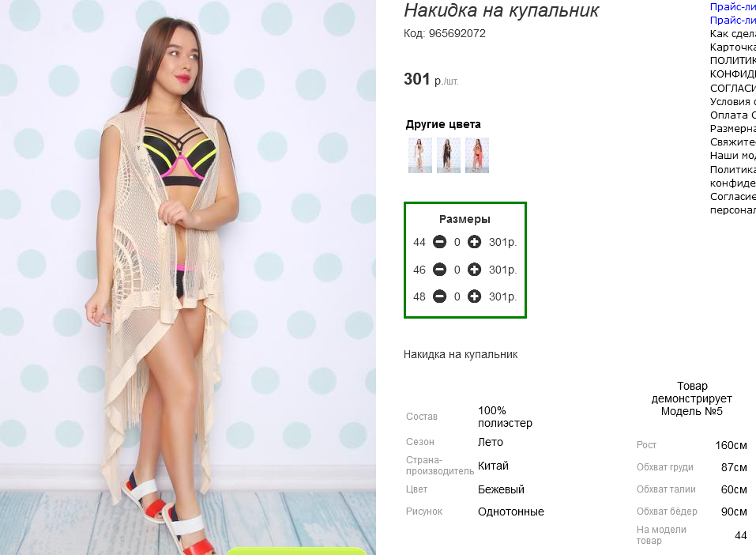
Task: Increase quantity for size 44
Action: tap(474, 242)
